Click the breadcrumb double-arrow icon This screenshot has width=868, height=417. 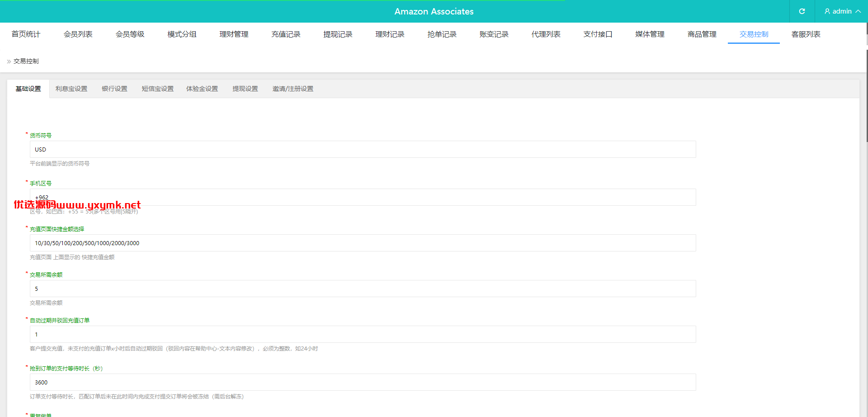(x=9, y=62)
